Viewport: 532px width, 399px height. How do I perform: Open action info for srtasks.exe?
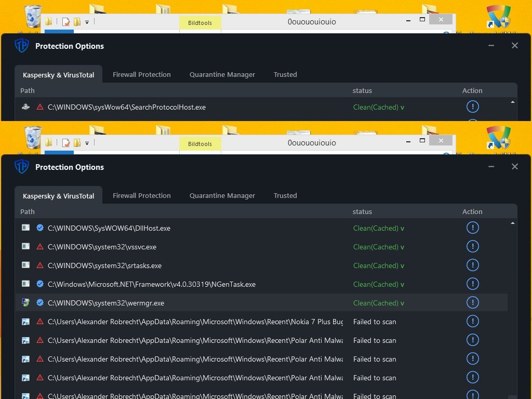click(473, 265)
